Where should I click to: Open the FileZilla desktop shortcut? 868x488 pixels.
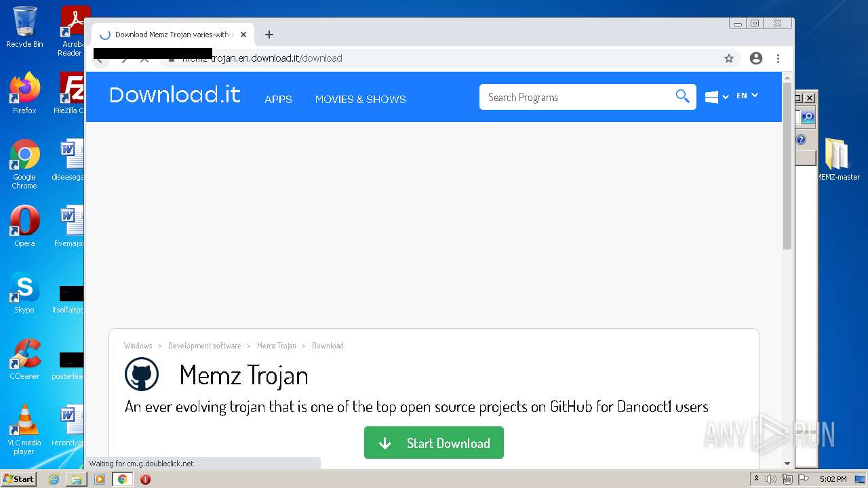click(69, 94)
